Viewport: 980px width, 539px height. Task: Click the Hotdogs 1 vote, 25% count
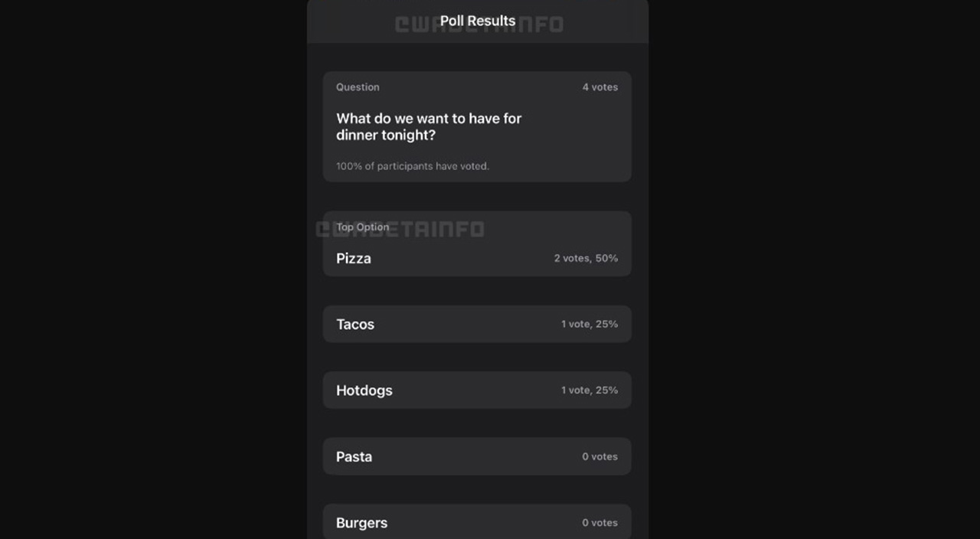tap(589, 390)
